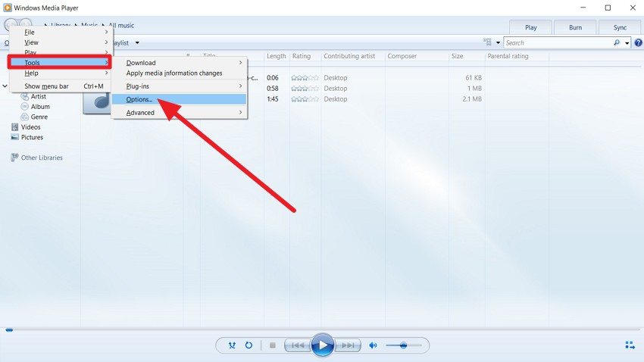Click the Genre icon in the tree
The image size is (644, 362).
[25, 117]
